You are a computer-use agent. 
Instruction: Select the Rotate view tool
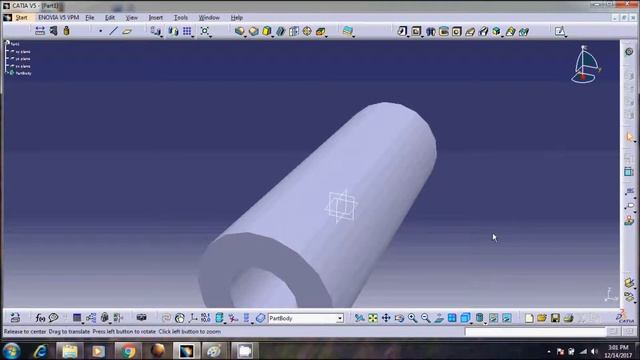click(399, 318)
